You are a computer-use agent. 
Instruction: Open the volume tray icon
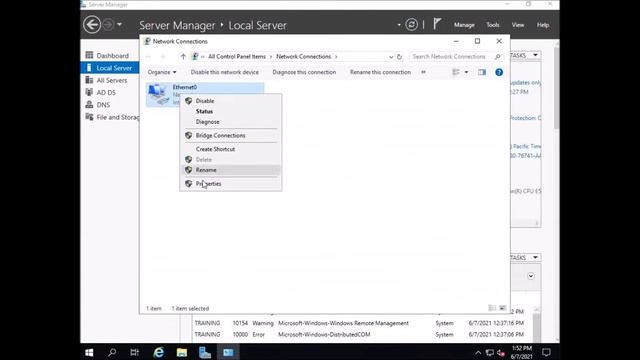(501, 352)
